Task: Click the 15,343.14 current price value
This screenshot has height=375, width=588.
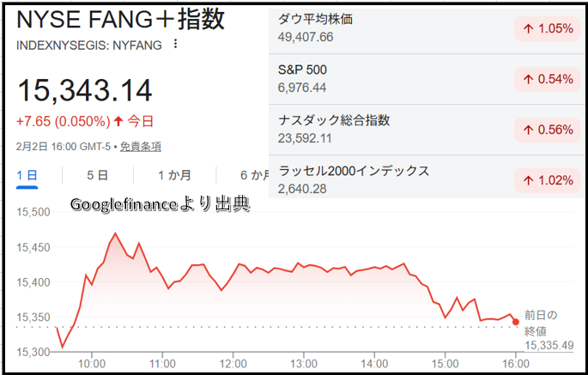Action: [x=85, y=89]
